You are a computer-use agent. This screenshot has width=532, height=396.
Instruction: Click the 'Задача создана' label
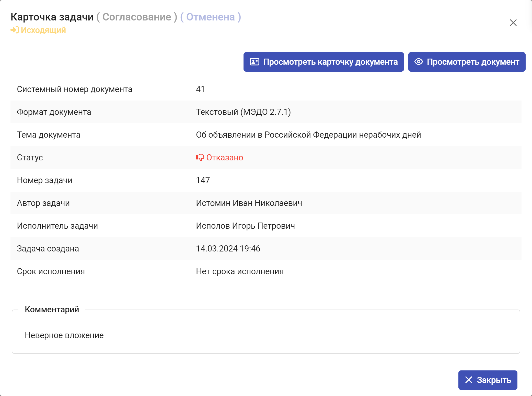point(48,249)
